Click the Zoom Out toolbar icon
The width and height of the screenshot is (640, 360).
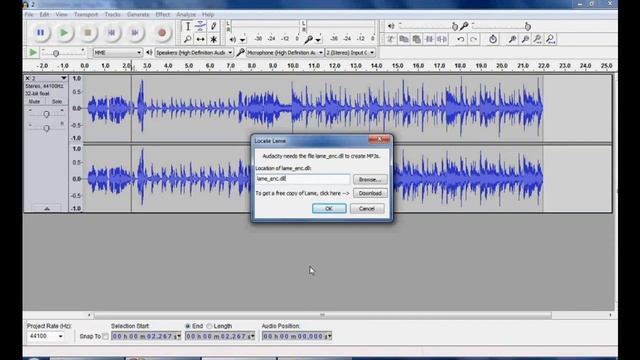(525, 39)
